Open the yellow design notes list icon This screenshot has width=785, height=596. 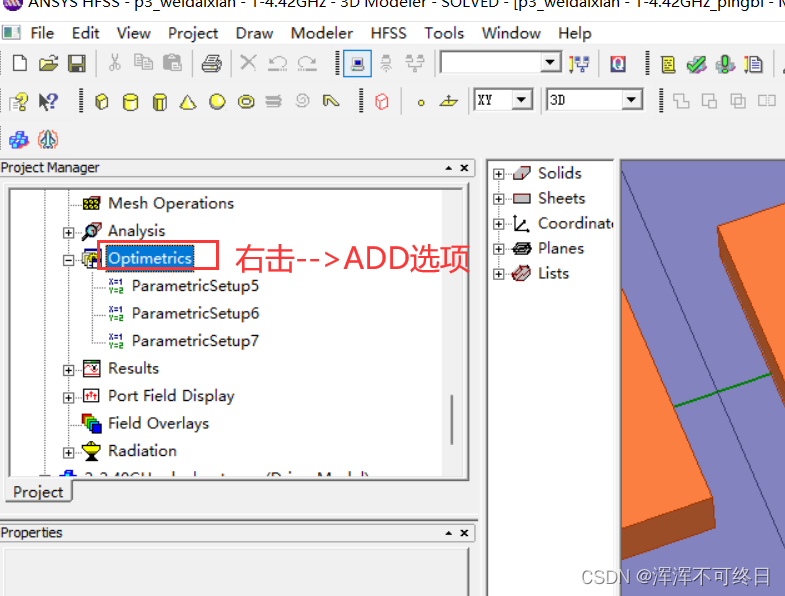(668, 65)
